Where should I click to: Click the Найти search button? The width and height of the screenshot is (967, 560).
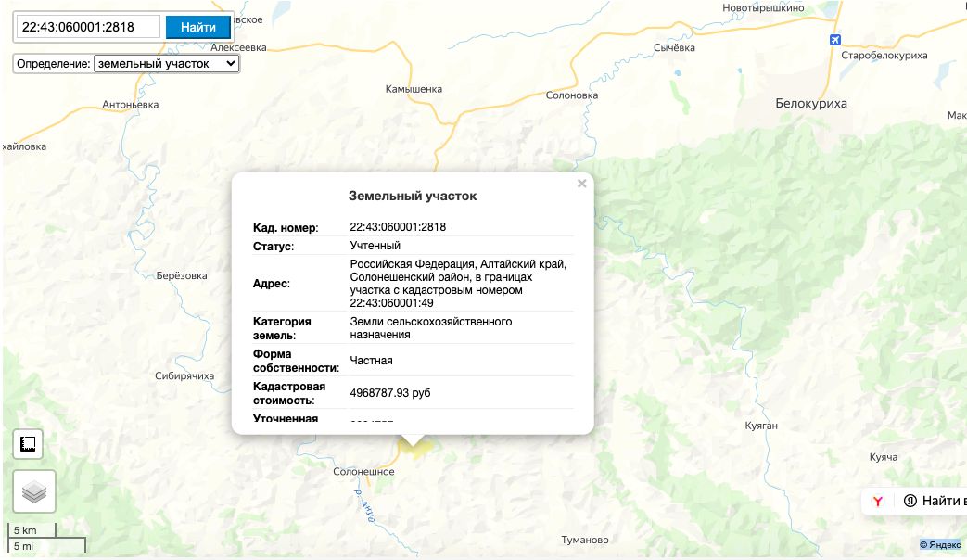[x=198, y=27]
